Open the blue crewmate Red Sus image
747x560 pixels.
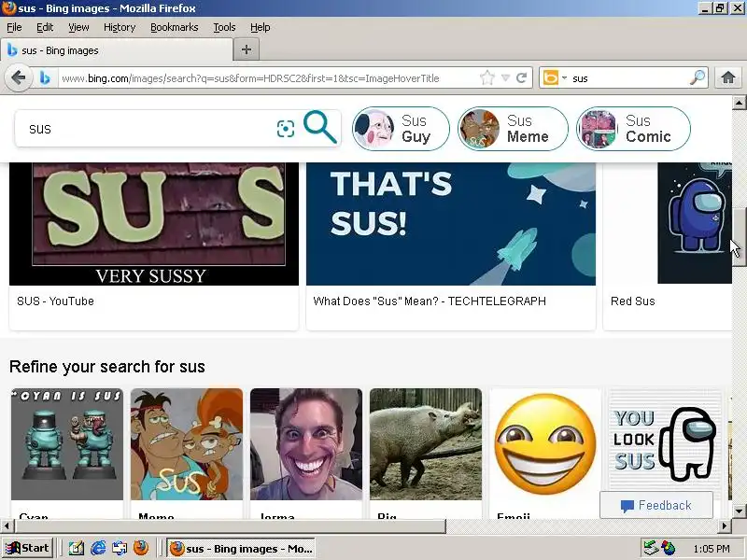(695, 223)
